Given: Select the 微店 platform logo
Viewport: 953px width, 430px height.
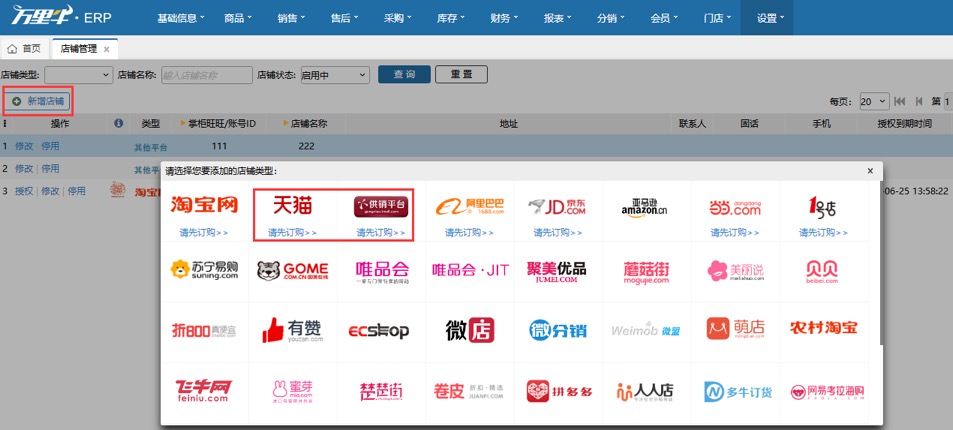Looking at the screenshot, I should tap(470, 330).
